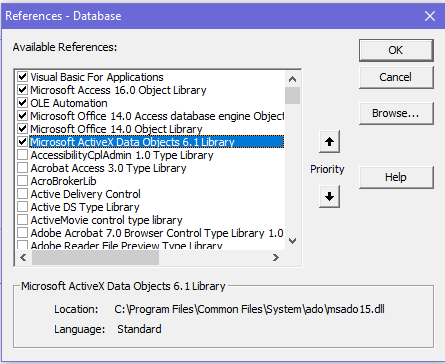The height and width of the screenshot is (364, 445).
Task: Enable Active DS Type Library
Action: [x=22, y=207]
